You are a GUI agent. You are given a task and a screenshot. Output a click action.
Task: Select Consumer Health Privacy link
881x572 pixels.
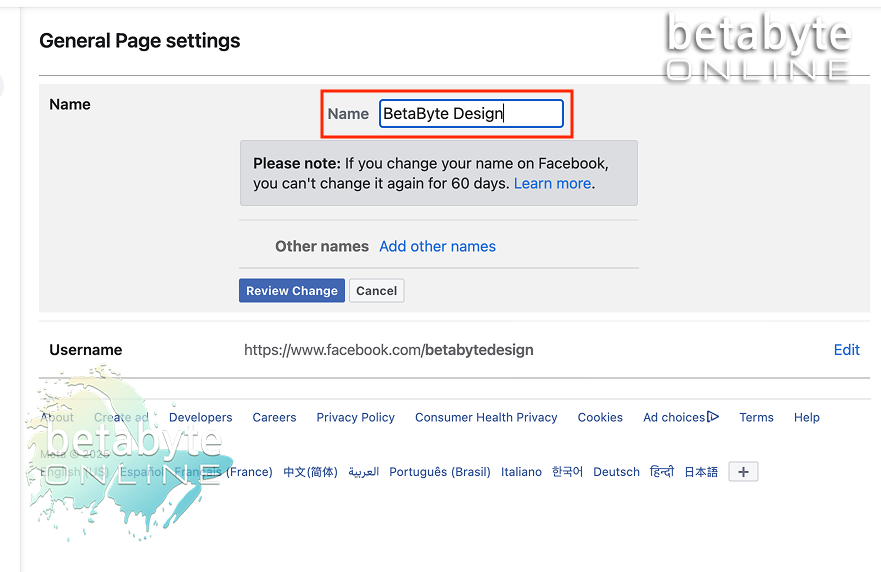point(486,418)
